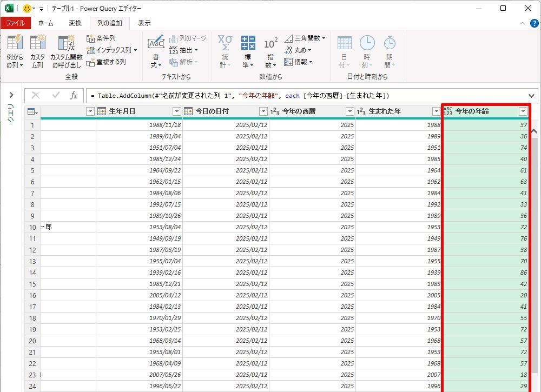Click the cell 2005/04/12
The image size is (541, 392).
tap(140, 295)
